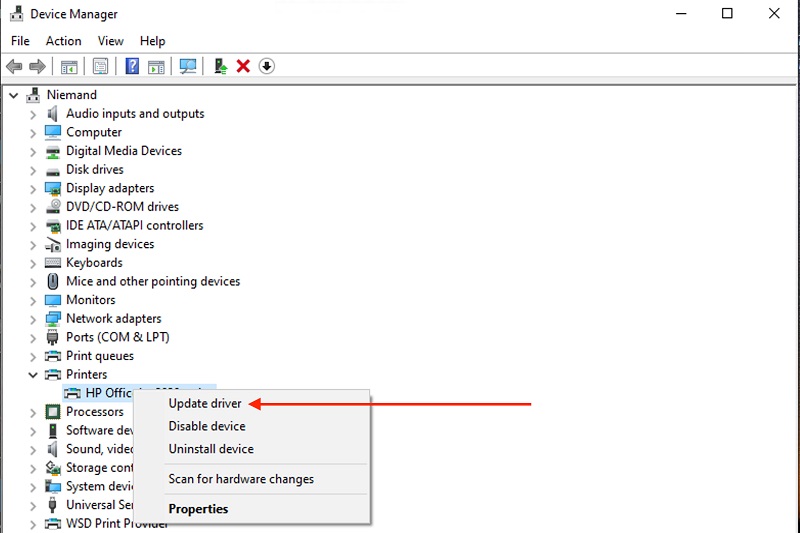Open the View menu
This screenshot has height=533, width=800.
coord(111,41)
